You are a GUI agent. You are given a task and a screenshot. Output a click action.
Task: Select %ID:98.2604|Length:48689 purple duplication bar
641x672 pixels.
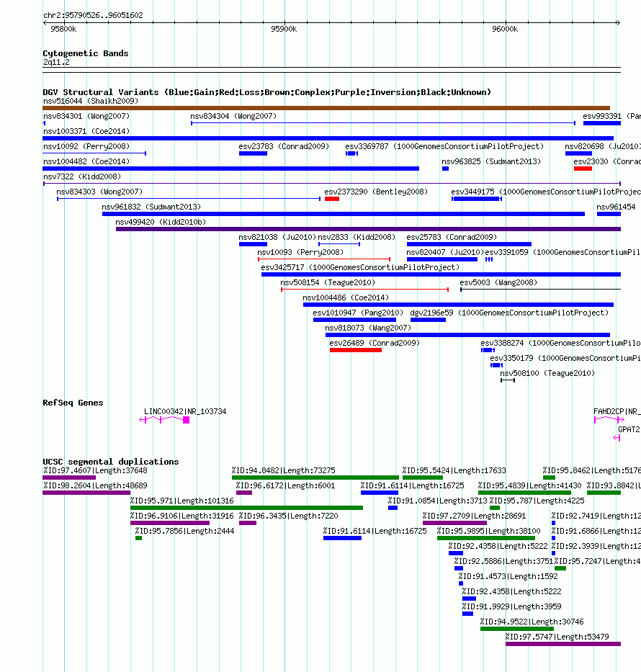tap(86, 493)
